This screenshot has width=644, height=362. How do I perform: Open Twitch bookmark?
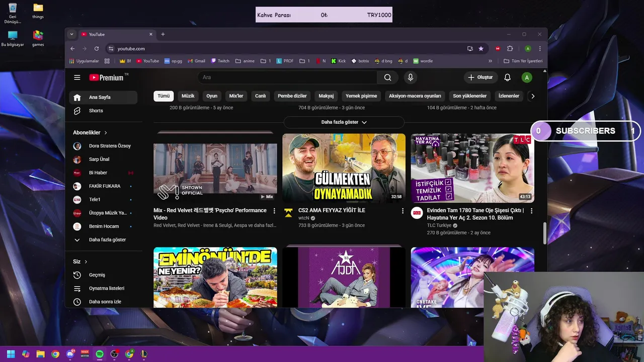tap(220, 61)
